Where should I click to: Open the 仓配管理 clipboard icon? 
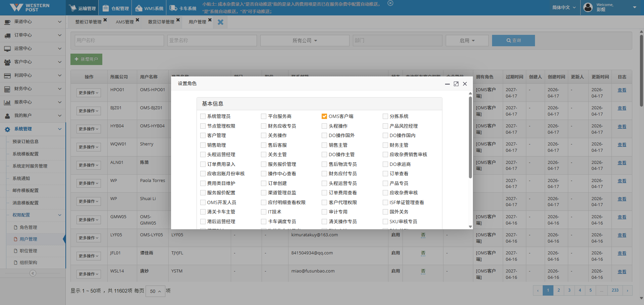[106, 8]
